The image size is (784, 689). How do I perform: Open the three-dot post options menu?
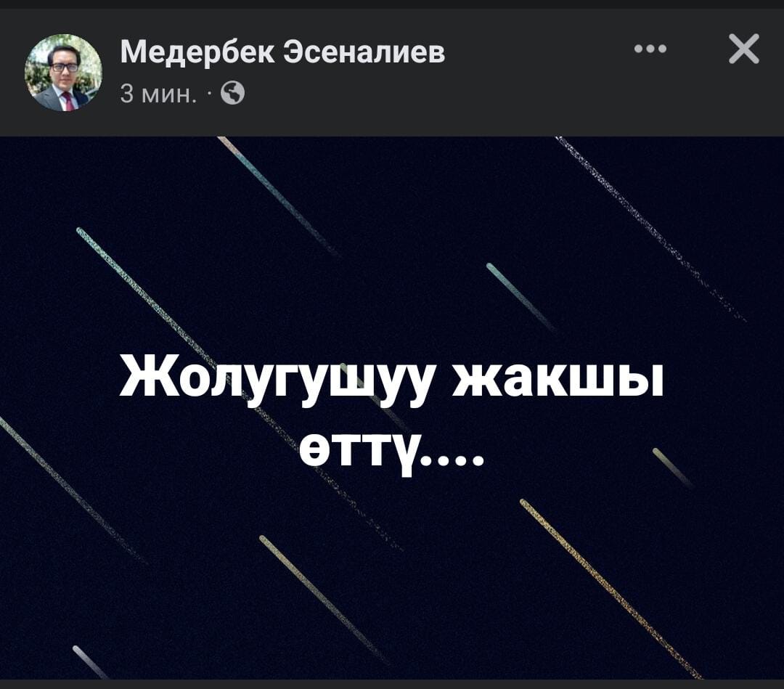click(650, 49)
